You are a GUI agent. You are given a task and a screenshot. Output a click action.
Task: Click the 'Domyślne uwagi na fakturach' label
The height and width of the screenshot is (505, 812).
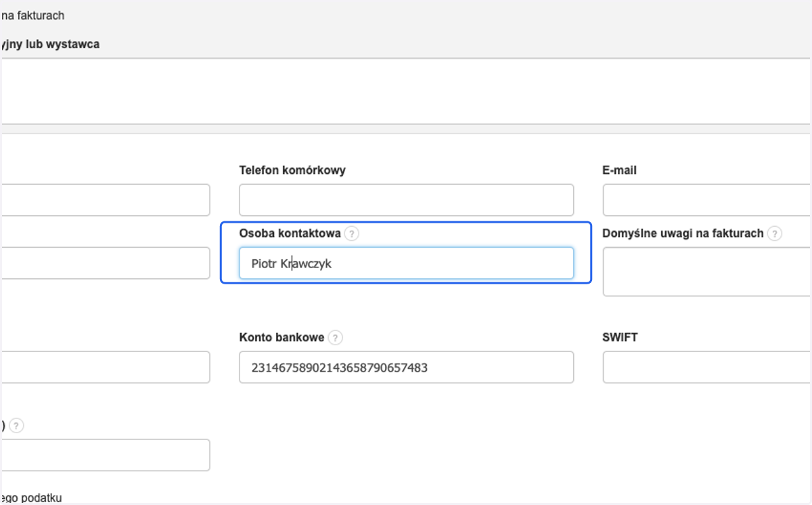point(683,234)
